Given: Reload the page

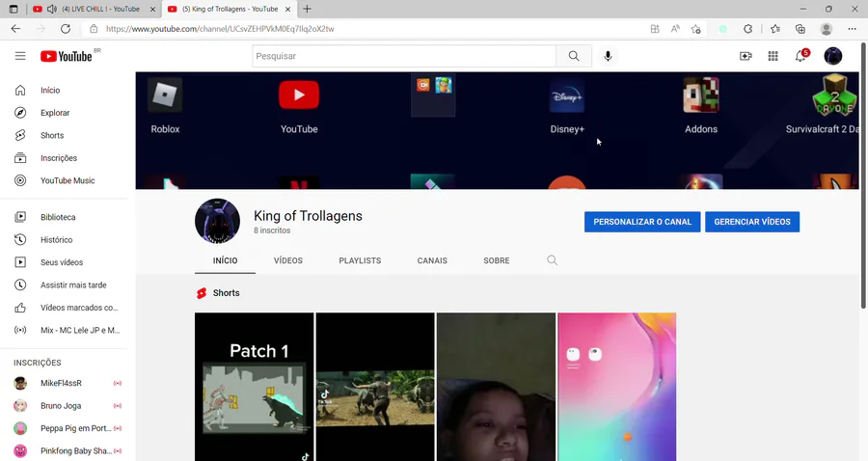Looking at the screenshot, I should (x=66, y=29).
